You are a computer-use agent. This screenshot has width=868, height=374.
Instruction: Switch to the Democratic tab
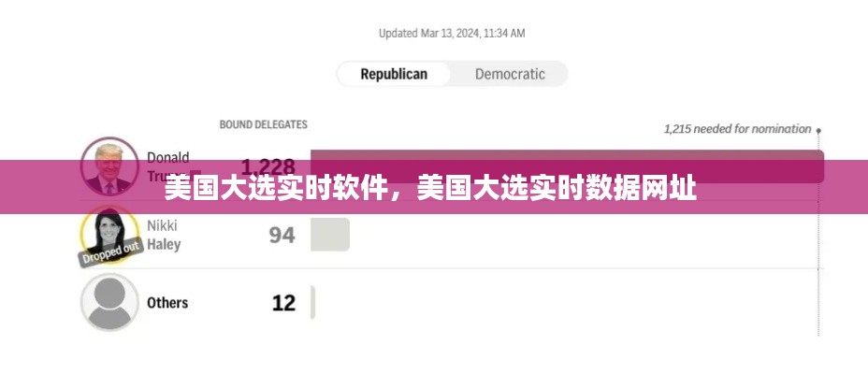(x=509, y=74)
